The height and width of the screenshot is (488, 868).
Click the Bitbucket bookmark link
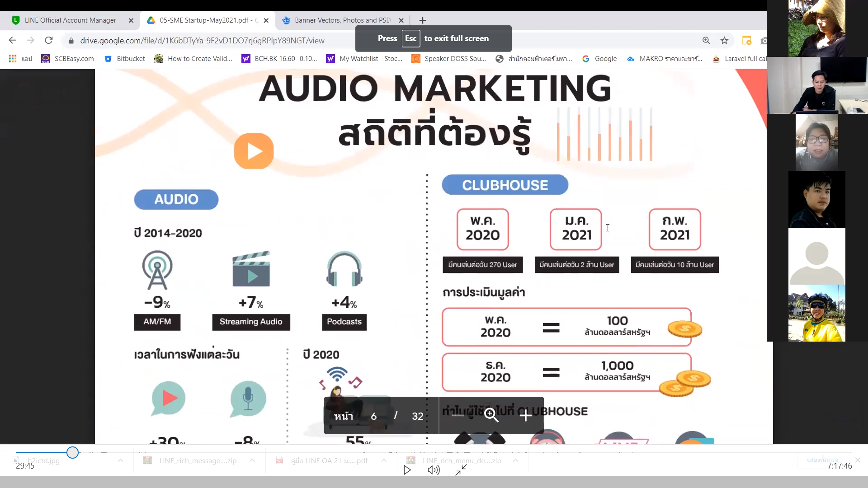tap(130, 58)
